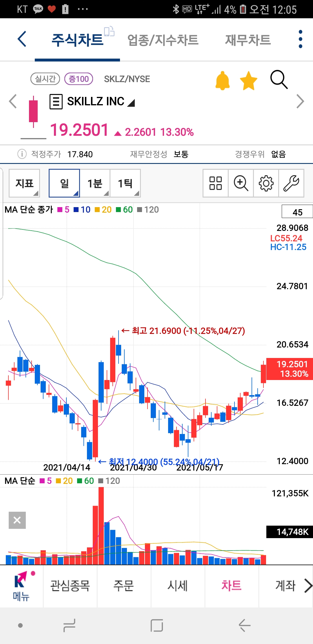Tap the pink candlestick thumbnail
This screenshot has height=644, width=313.
point(33,112)
